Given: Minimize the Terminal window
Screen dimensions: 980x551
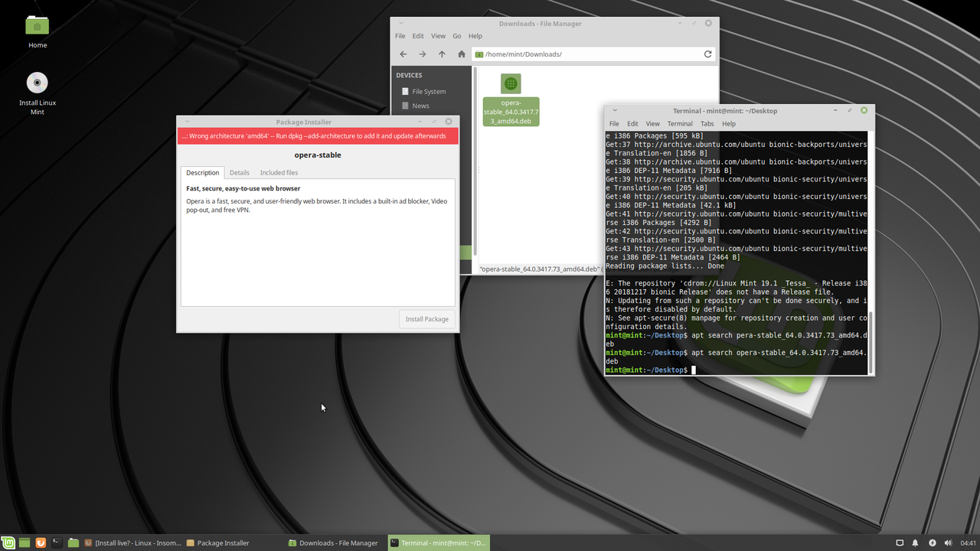Looking at the screenshot, I should tap(835, 110).
